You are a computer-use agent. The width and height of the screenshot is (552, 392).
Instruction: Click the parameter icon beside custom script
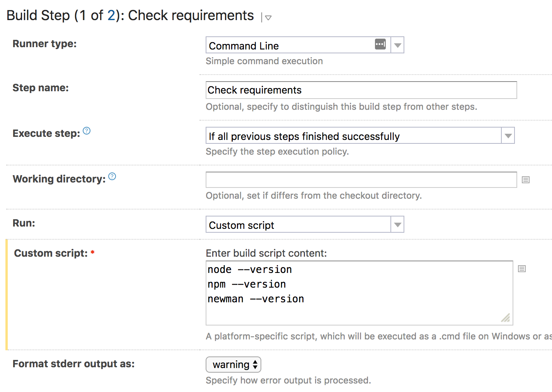522,269
